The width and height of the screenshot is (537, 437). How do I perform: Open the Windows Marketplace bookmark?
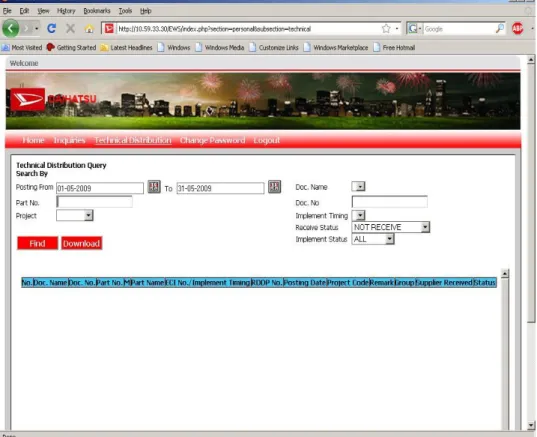pyautogui.click(x=336, y=48)
